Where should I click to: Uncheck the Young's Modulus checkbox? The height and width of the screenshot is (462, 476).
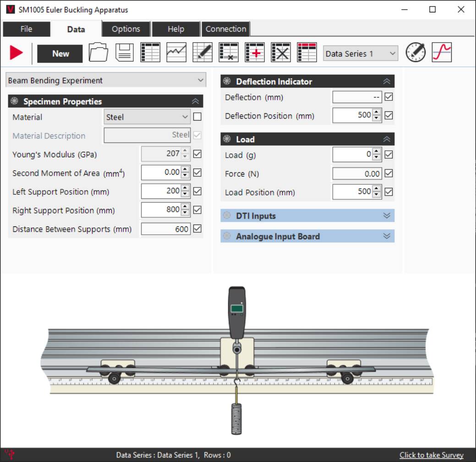[x=197, y=154]
